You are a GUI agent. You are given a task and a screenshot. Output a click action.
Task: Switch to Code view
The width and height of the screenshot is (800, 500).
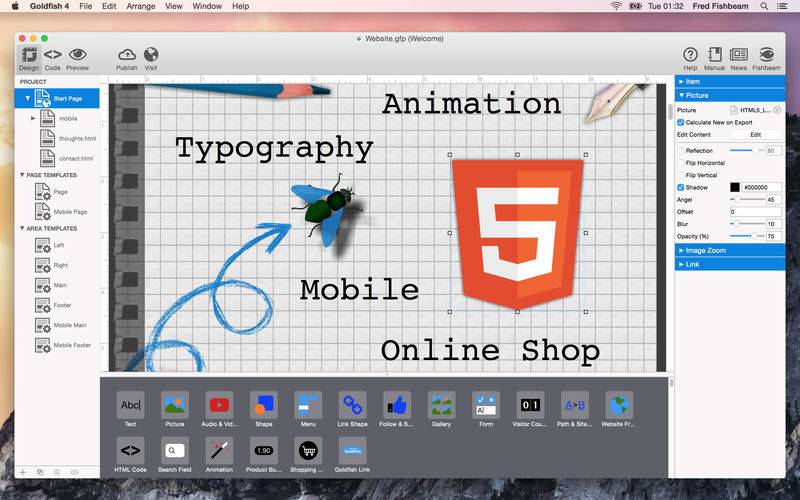coord(52,55)
